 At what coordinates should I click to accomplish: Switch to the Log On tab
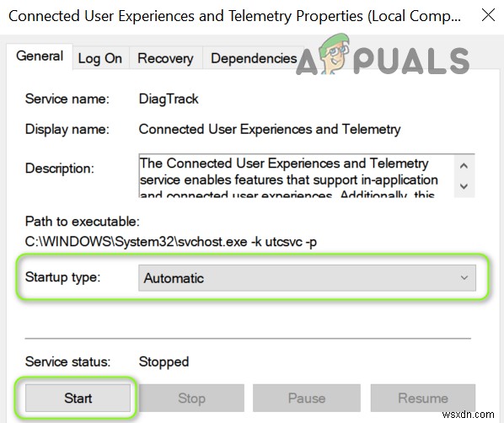click(x=100, y=58)
